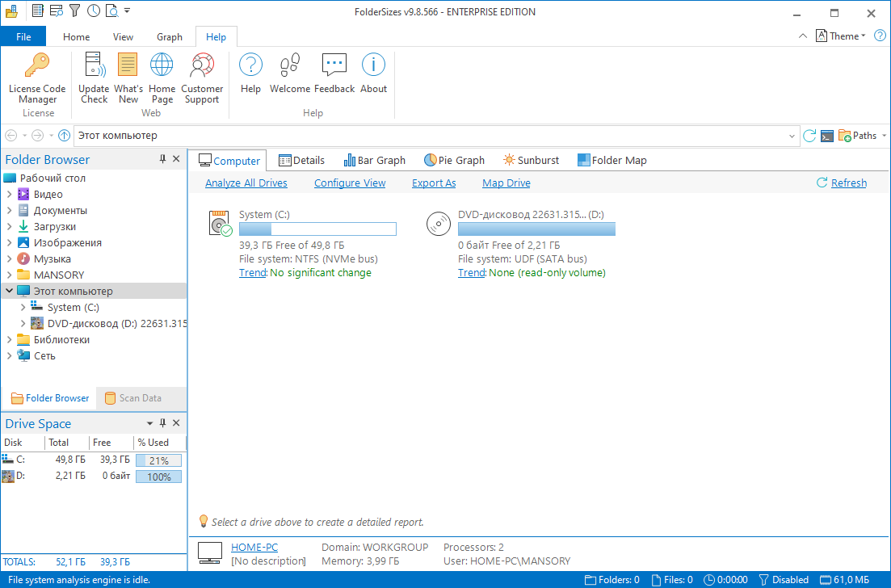Click Configure View link
The width and height of the screenshot is (891, 588).
[350, 183]
